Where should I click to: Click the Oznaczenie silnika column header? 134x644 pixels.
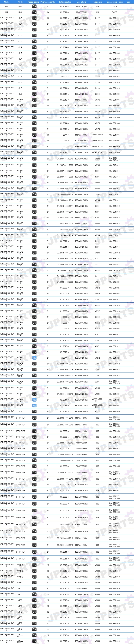pyautogui.click(x=114, y=2)
